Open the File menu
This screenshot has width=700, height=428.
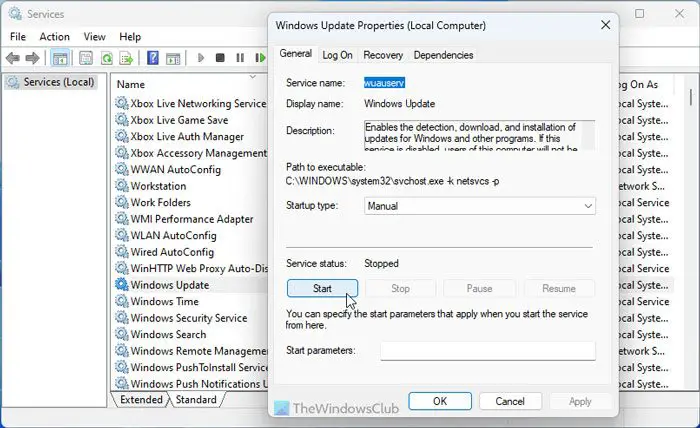18,37
